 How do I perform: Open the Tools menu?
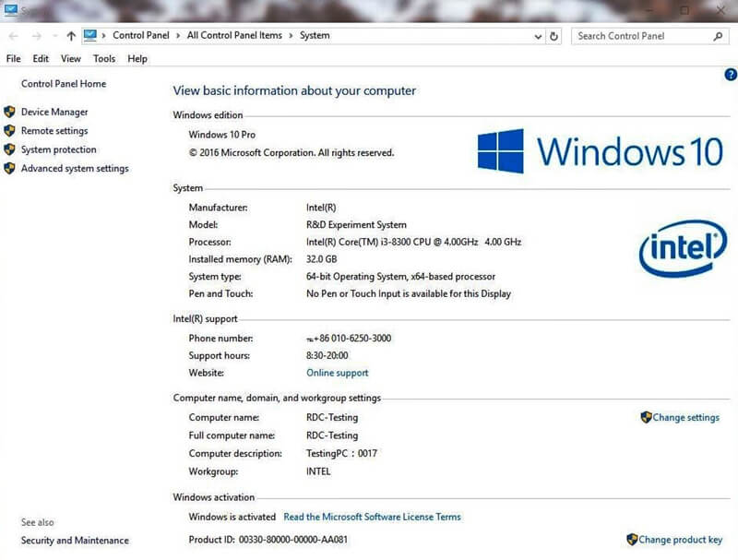click(104, 58)
